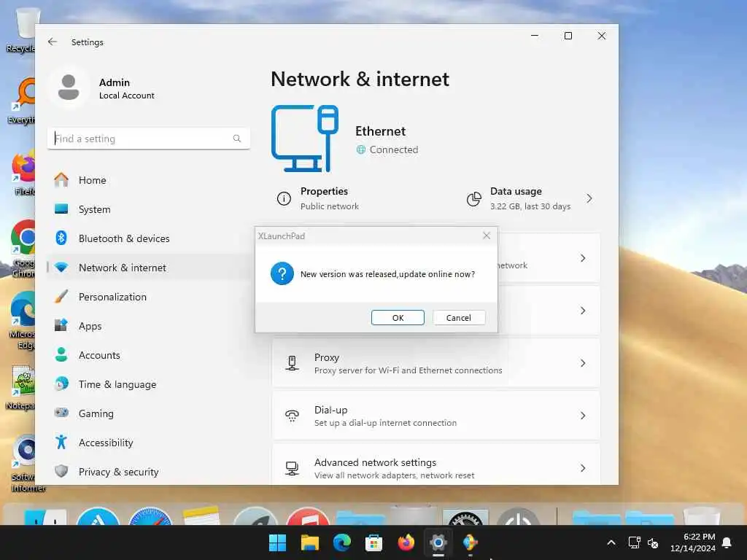Screen dimensions: 747x560
Task: Click the Personalization paintbrush icon
Action: click(x=61, y=296)
